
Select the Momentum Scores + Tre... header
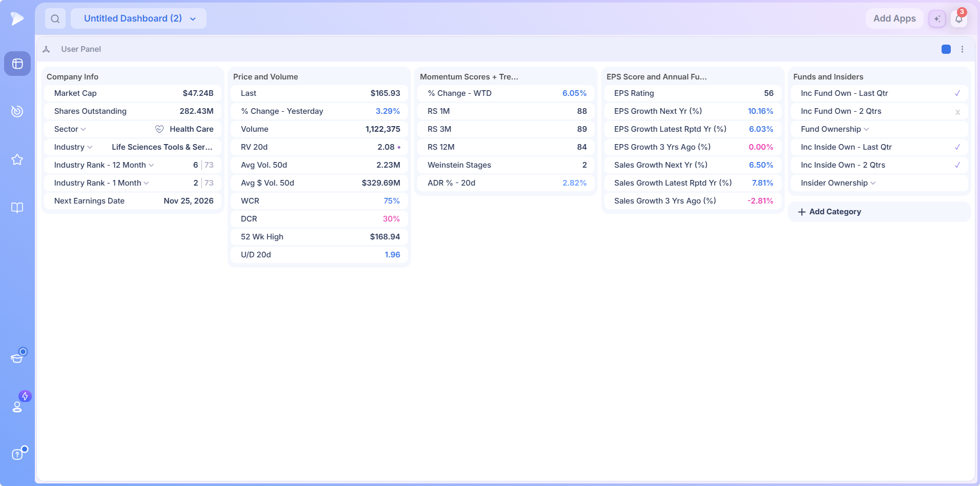click(x=469, y=77)
